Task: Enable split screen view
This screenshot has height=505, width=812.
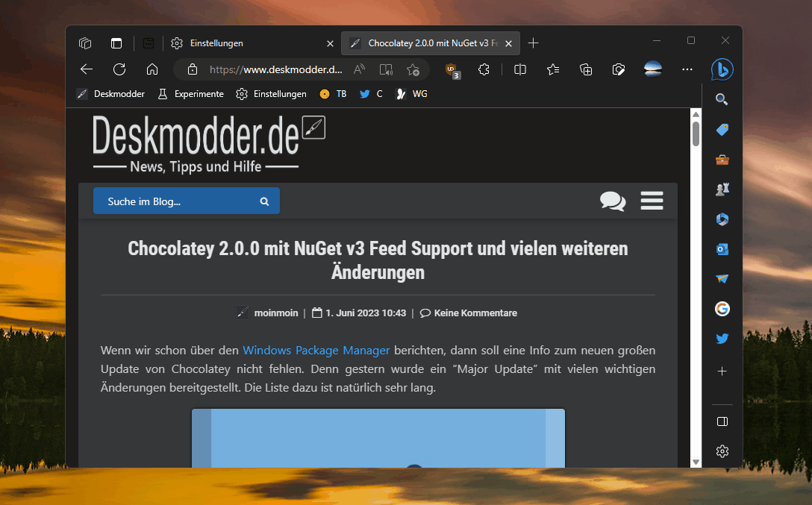Action: pos(520,69)
